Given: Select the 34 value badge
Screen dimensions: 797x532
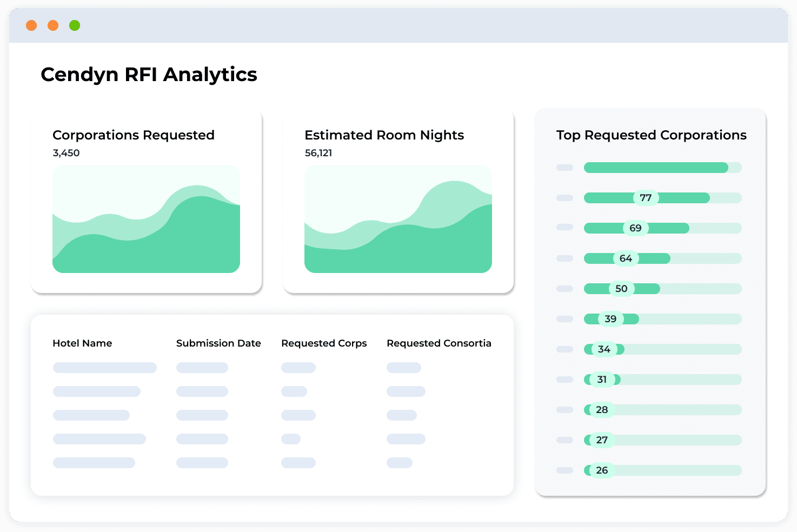Looking at the screenshot, I should click(x=604, y=349).
